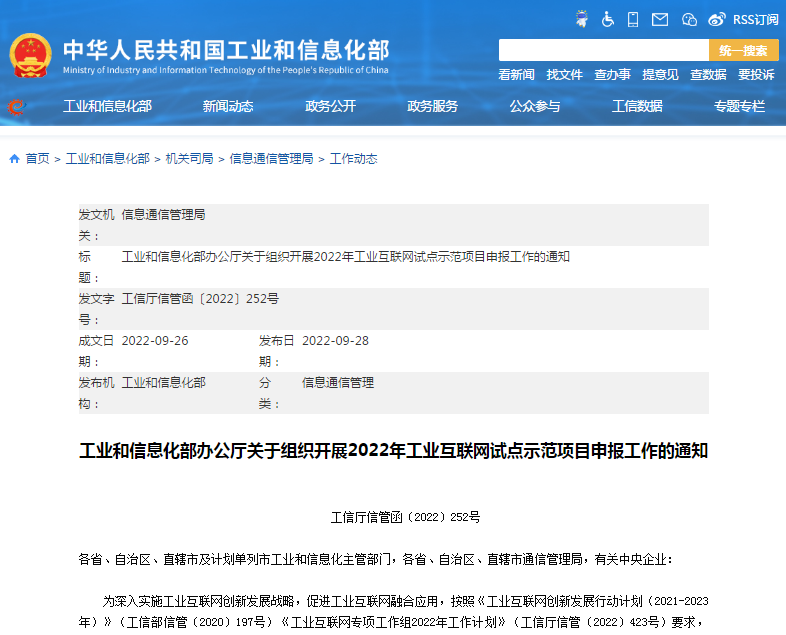This screenshot has width=786, height=635.
Task: Open the 查办事 quick link
Action: pos(613,75)
